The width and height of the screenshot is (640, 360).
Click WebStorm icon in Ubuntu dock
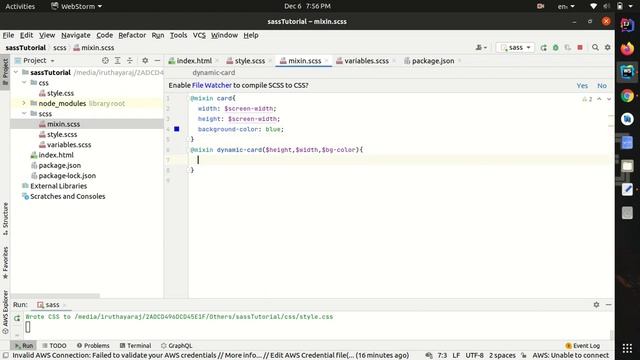click(627, 72)
